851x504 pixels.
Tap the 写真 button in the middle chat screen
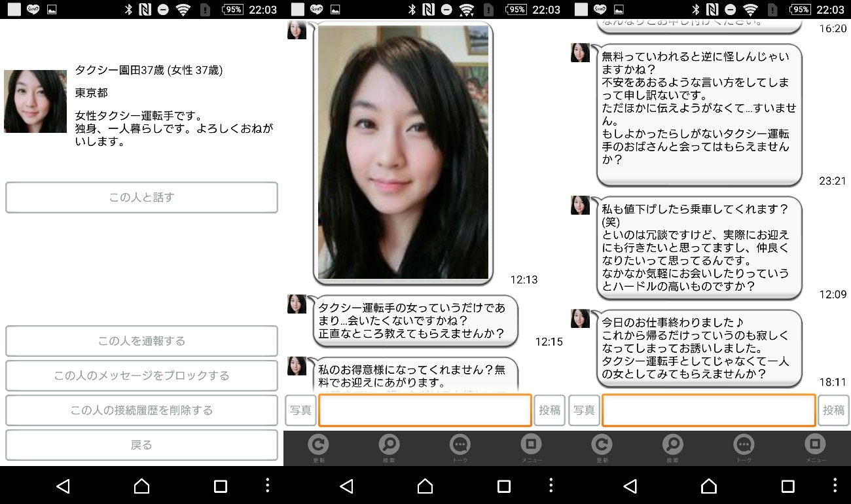tap(300, 410)
